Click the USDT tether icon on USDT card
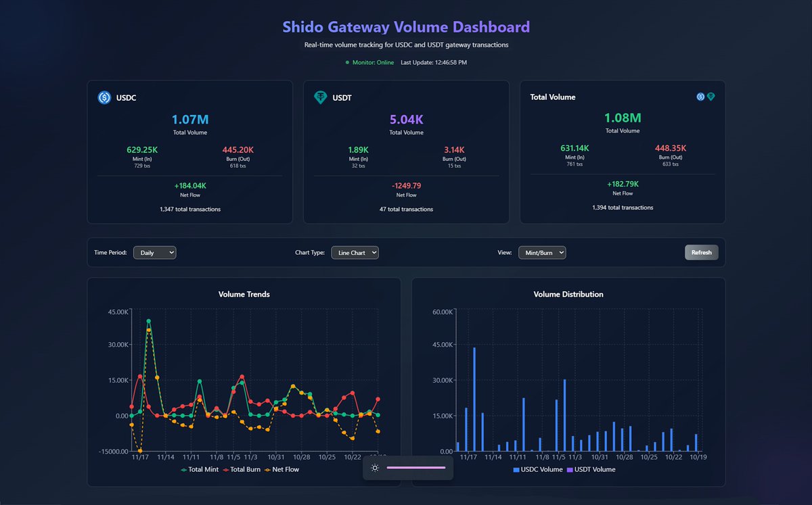812x505 pixels. [x=321, y=97]
